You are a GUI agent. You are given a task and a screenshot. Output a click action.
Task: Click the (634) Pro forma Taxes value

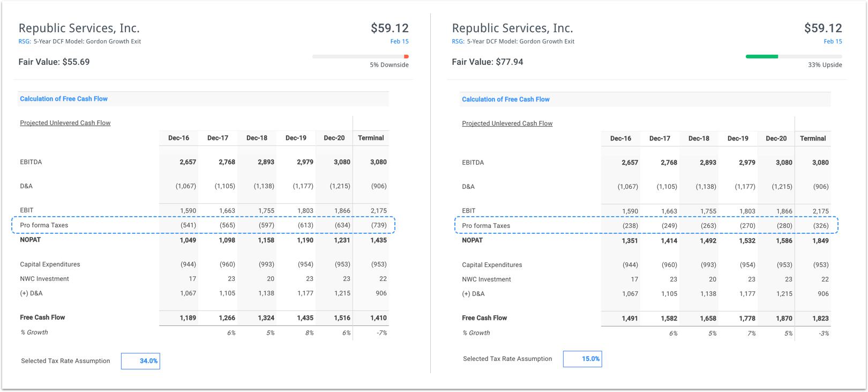tap(342, 225)
